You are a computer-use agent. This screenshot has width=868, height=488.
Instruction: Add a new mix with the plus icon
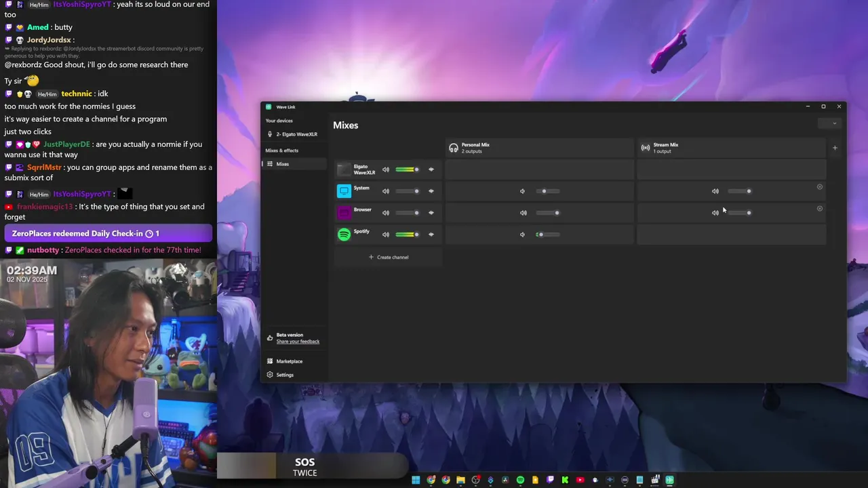[x=835, y=148]
